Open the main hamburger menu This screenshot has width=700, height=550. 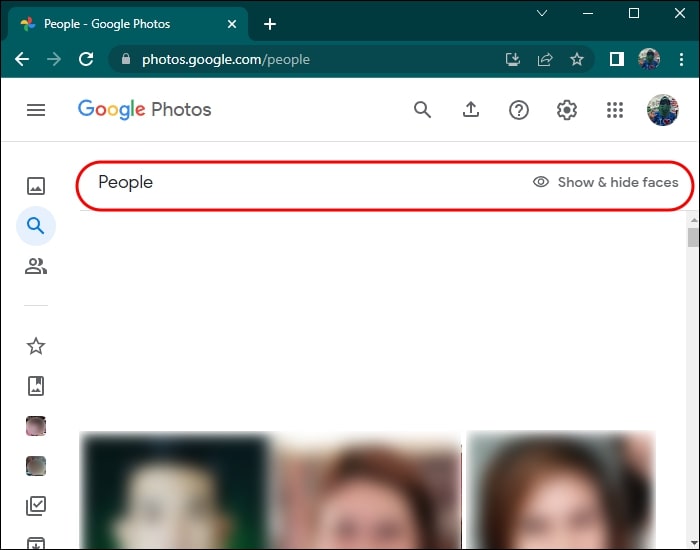point(36,110)
